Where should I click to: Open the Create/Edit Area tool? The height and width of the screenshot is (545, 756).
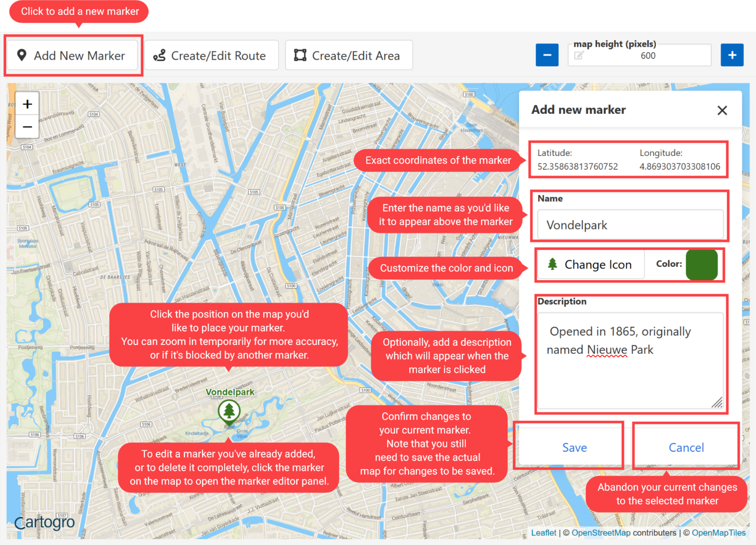click(349, 55)
